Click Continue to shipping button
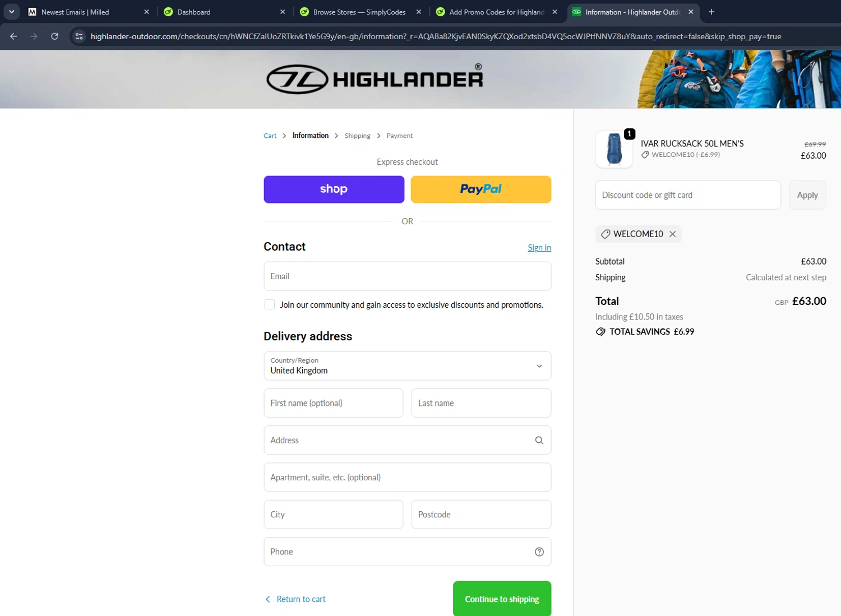Screen dimensions: 841x616 pyautogui.click(x=502, y=599)
